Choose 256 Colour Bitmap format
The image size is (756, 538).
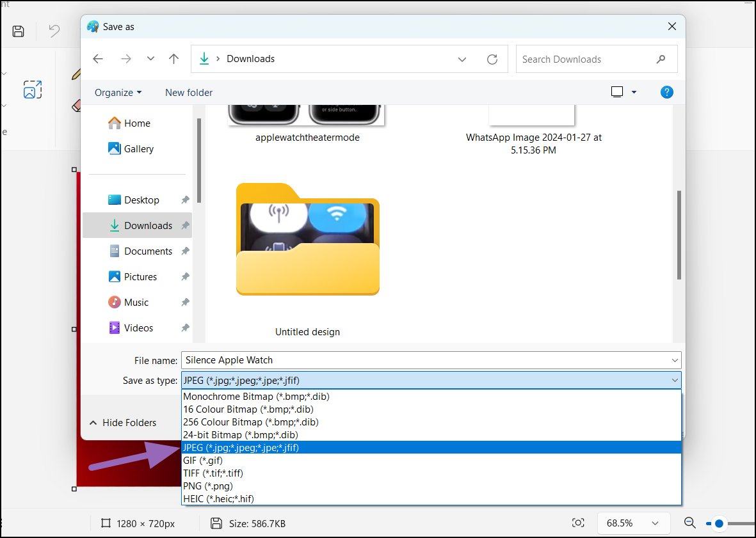(x=431, y=422)
